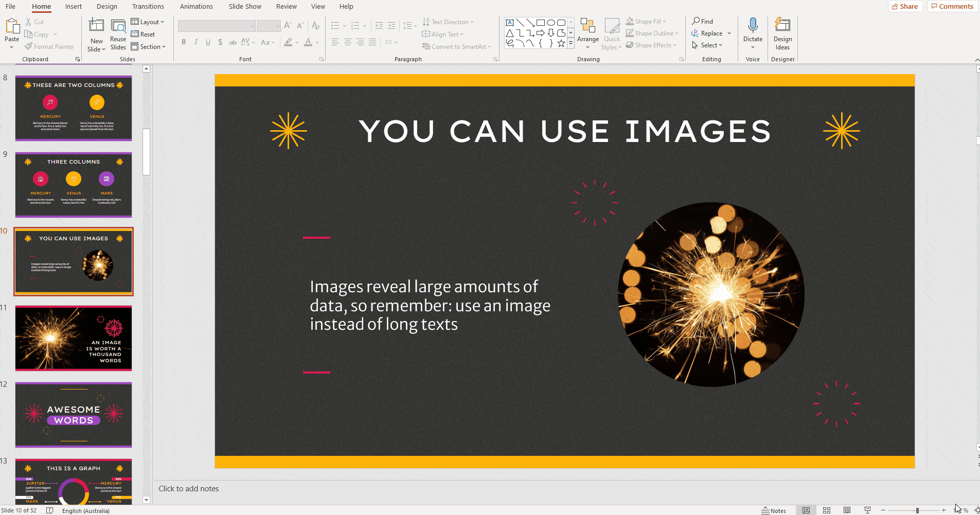Toggle Normal view in status bar
The image size is (980, 515).
point(806,510)
